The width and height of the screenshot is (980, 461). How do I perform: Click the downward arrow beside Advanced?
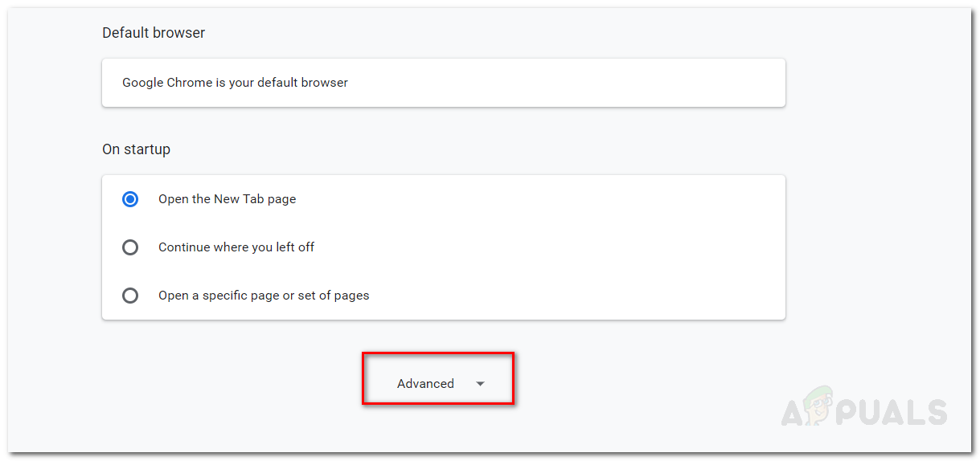coord(480,384)
